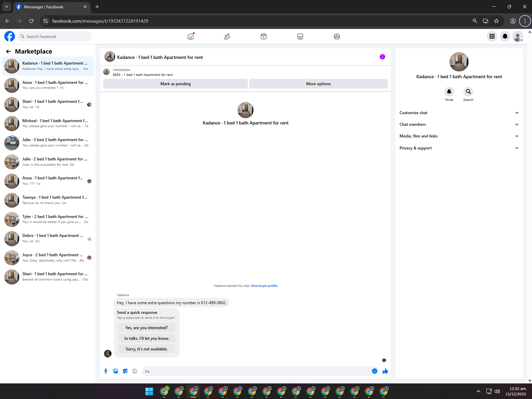
Task: Click the listing avatar in the right panel
Action: click(x=459, y=62)
